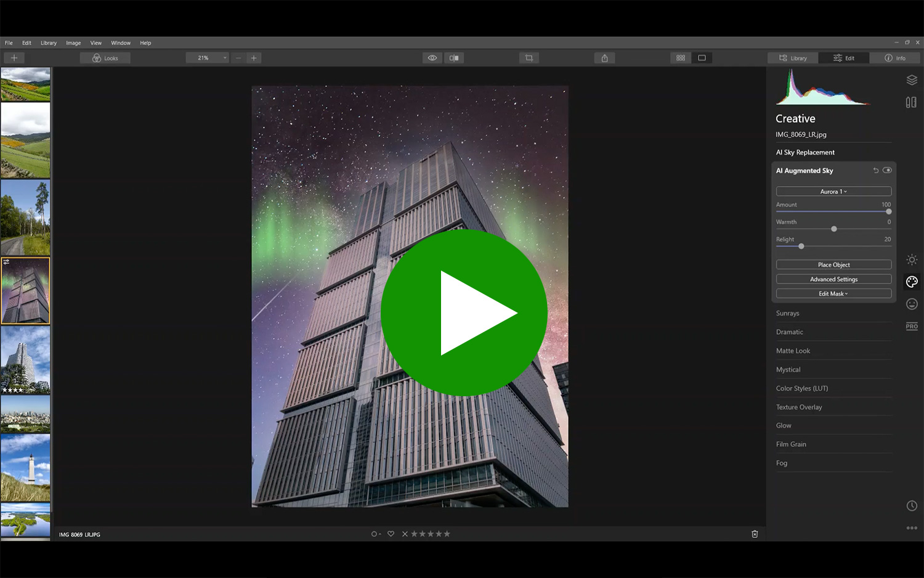This screenshot has height=578, width=924.
Task: Open the Canvas tools icon
Action: 911,102
